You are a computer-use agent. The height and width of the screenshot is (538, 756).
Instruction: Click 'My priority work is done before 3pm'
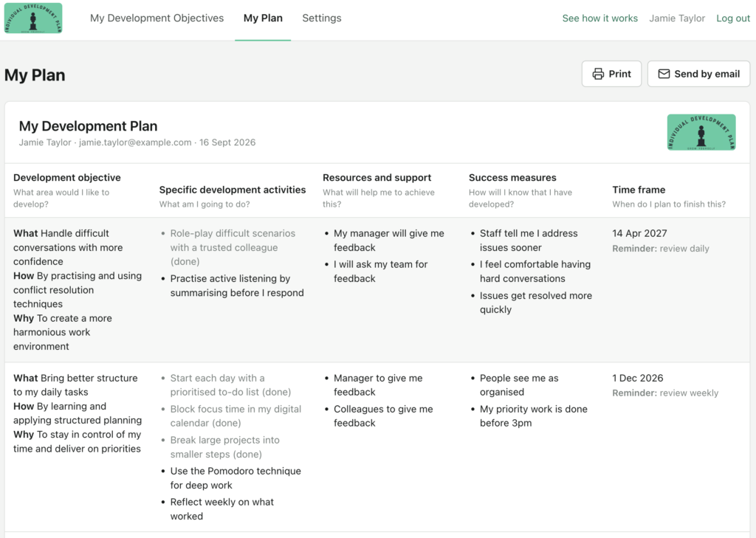tap(533, 415)
